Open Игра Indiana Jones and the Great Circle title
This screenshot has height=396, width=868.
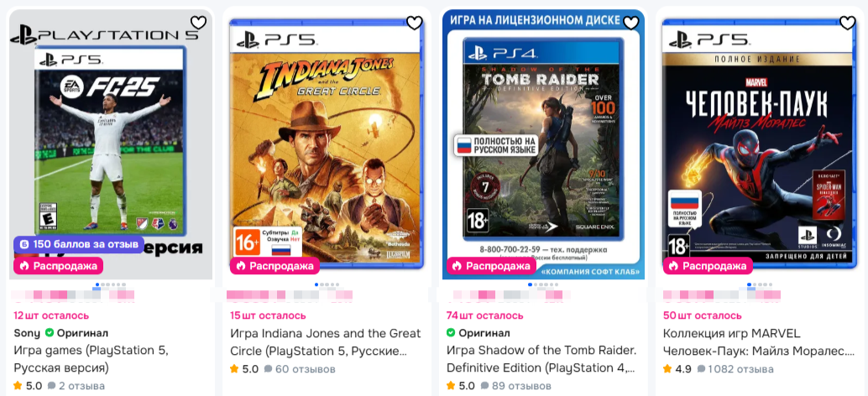coord(326,342)
